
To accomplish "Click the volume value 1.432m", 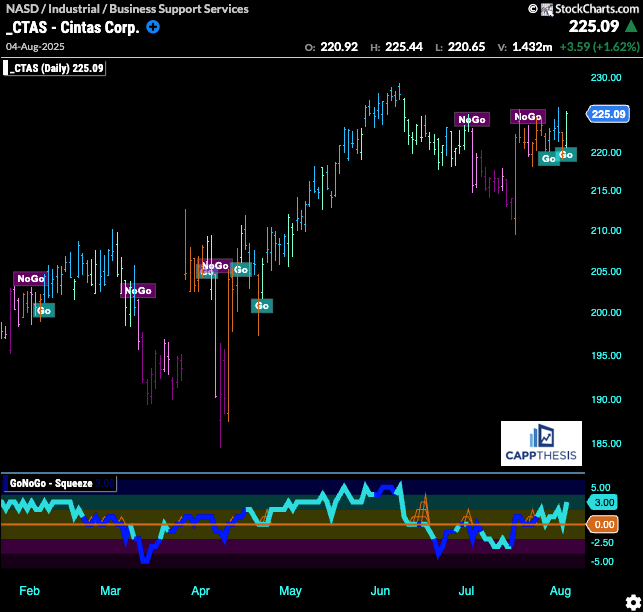I will click(532, 47).
